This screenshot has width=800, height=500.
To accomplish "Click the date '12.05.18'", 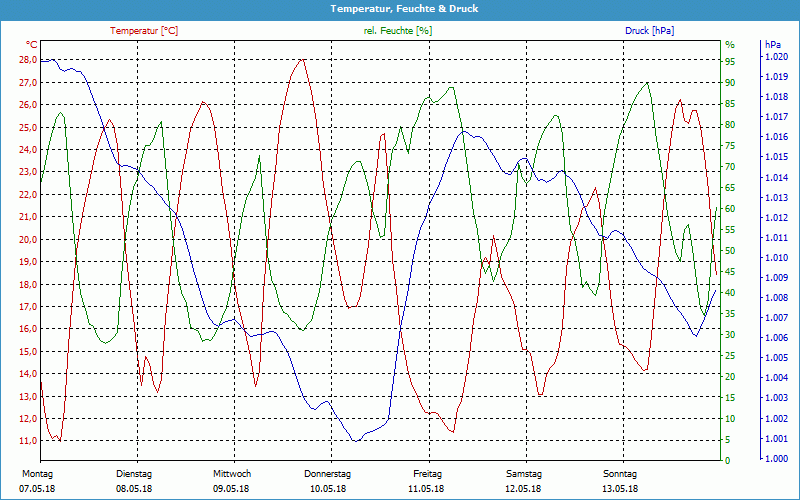I will point(523,489).
